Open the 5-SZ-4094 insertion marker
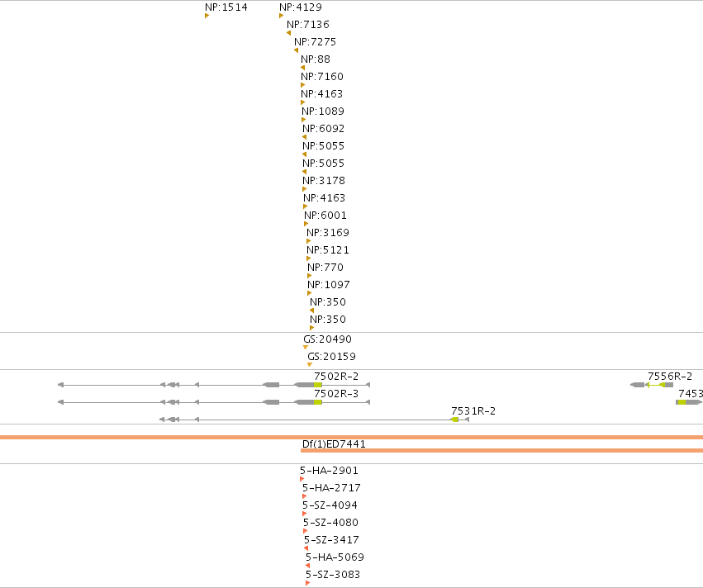Viewport: 703px width, 588px height. coord(305,514)
